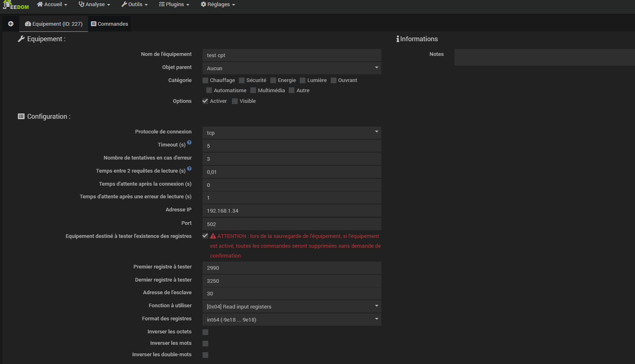Click the Jeedom logo icon
The width and height of the screenshot is (635, 364).
16,5
